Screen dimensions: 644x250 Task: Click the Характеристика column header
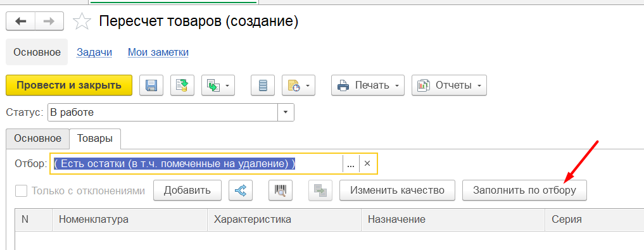[x=284, y=220]
